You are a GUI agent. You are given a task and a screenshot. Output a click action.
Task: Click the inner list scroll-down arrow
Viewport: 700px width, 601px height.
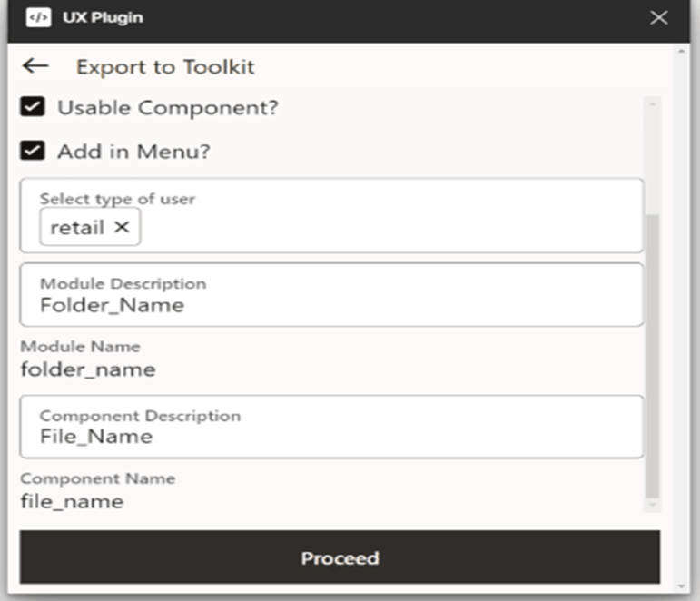pyautogui.click(x=652, y=504)
